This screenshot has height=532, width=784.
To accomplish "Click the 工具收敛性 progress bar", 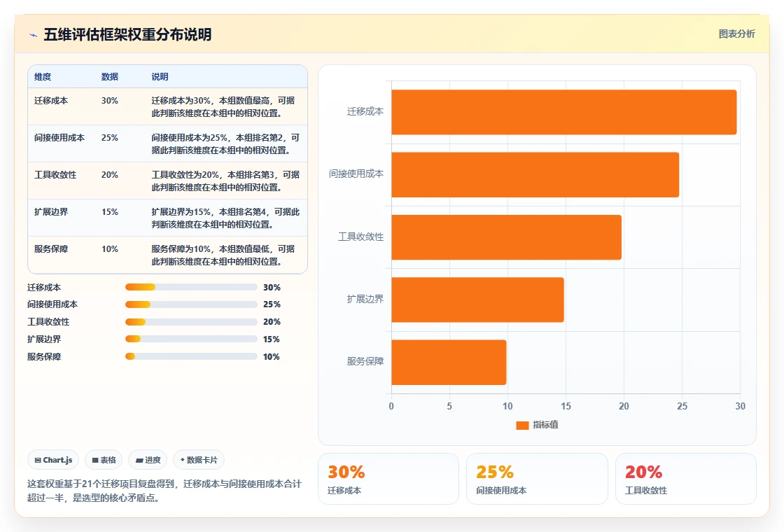I will click(x=191, y=322).
